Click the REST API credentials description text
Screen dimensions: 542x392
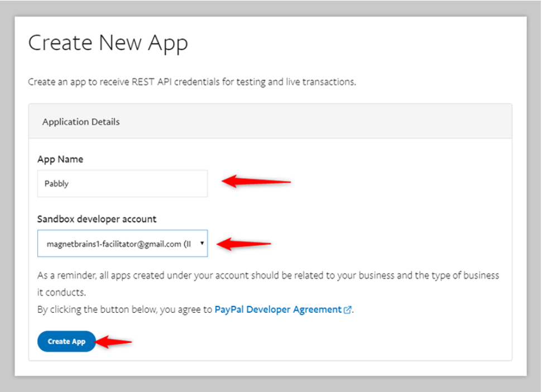click(192, 82)
